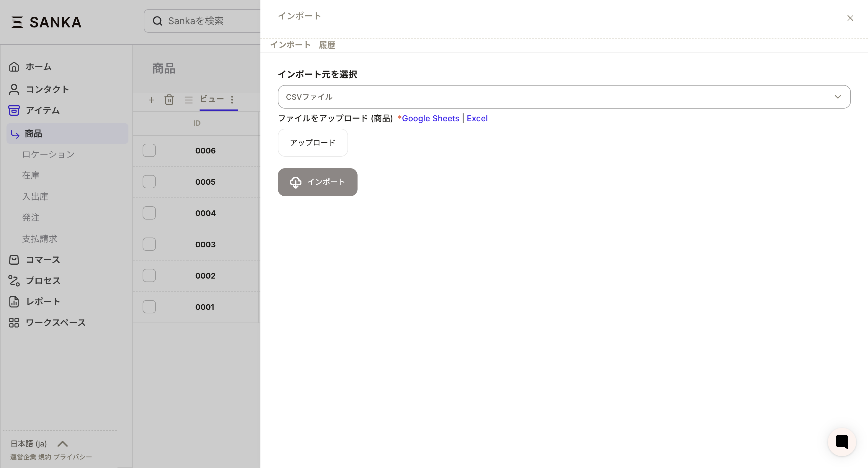The height and width of the screenshot is (468, 868).
Task: Open ロケーション in the sidebar submenu
Action: [48, 154]
